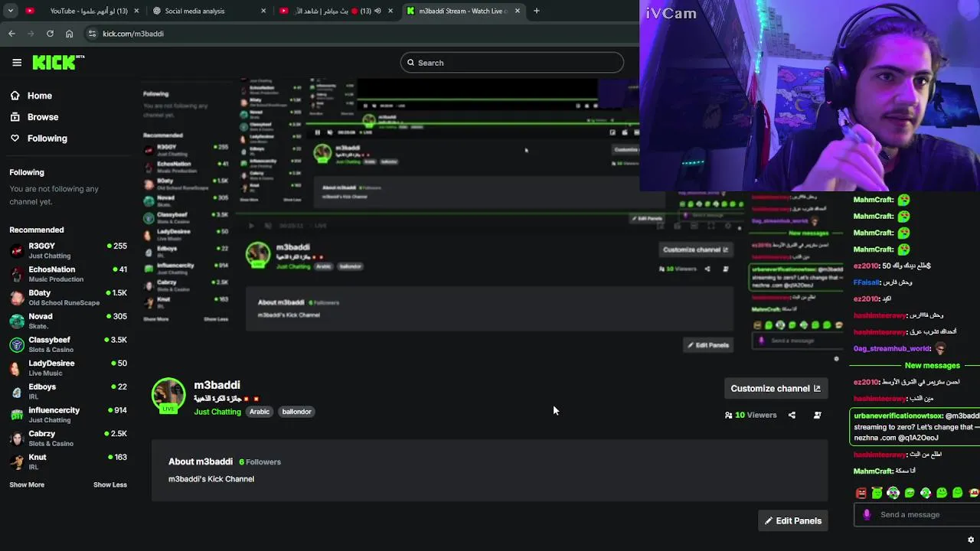Click the New messages divider in chat
The width and height of the screenshot is (980, 551).
click(x=931, y=366)
